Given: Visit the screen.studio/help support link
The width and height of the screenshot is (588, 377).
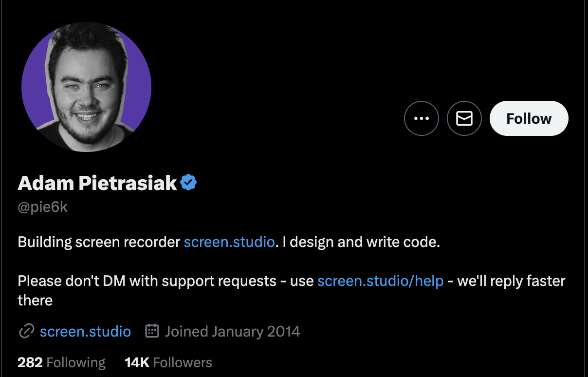Looking at the screenshot, I should coord(380,281).
